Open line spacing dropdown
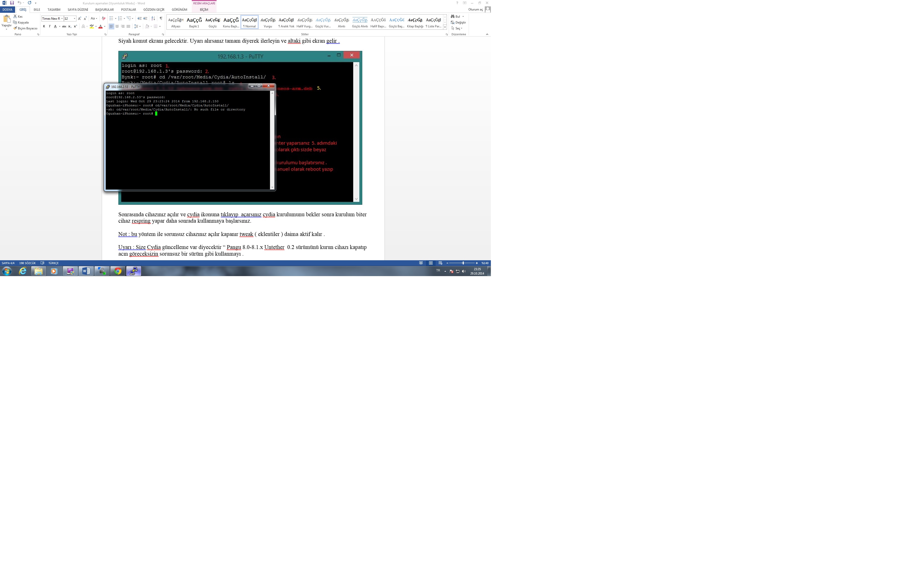Image resolution: width=902 pixels, height=588 pixels. tap(137, 27)
